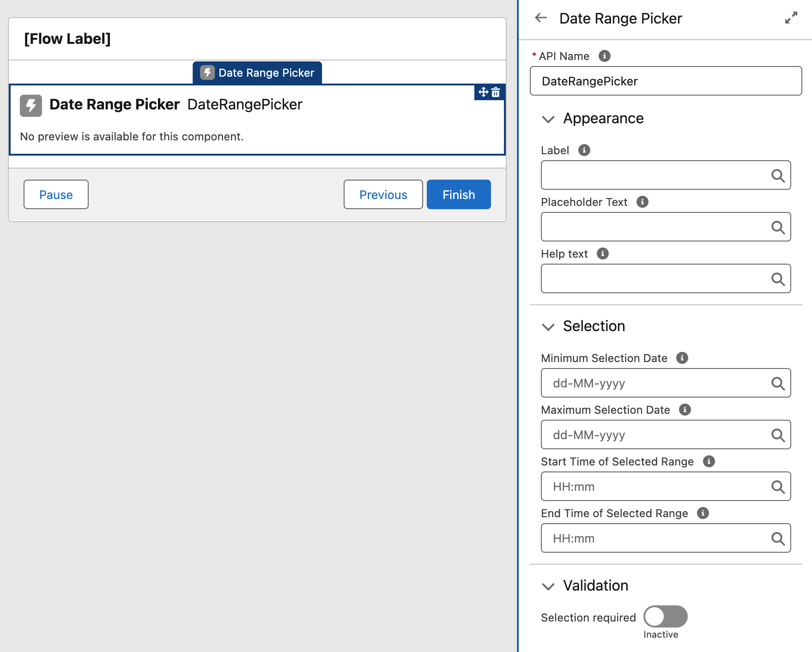
Task: Collapse the Validation section
Action: (x=548, y=586)
